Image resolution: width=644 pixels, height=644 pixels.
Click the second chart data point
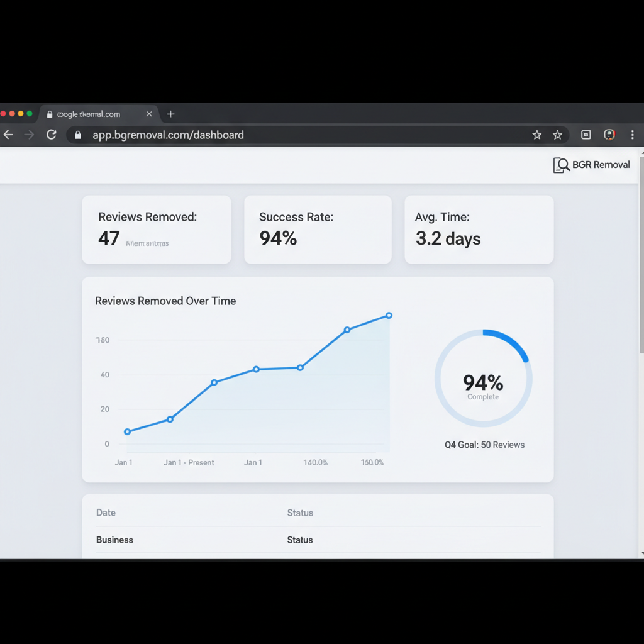tap(170, 419)
